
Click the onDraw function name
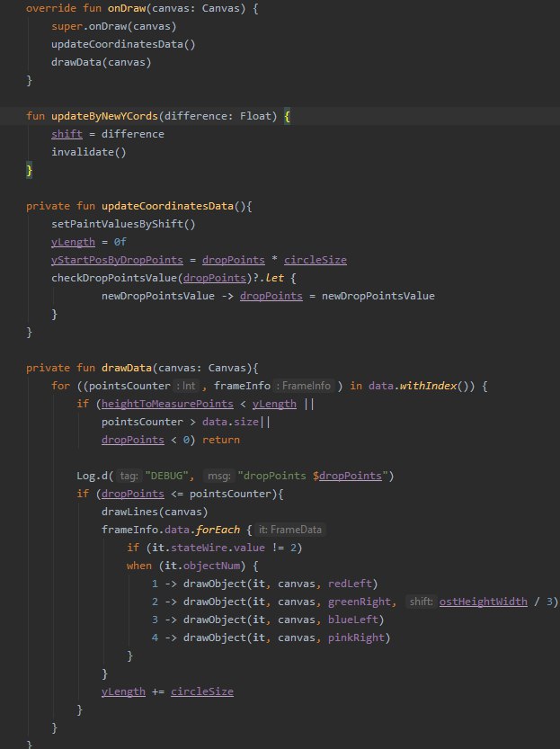(127, 9)
